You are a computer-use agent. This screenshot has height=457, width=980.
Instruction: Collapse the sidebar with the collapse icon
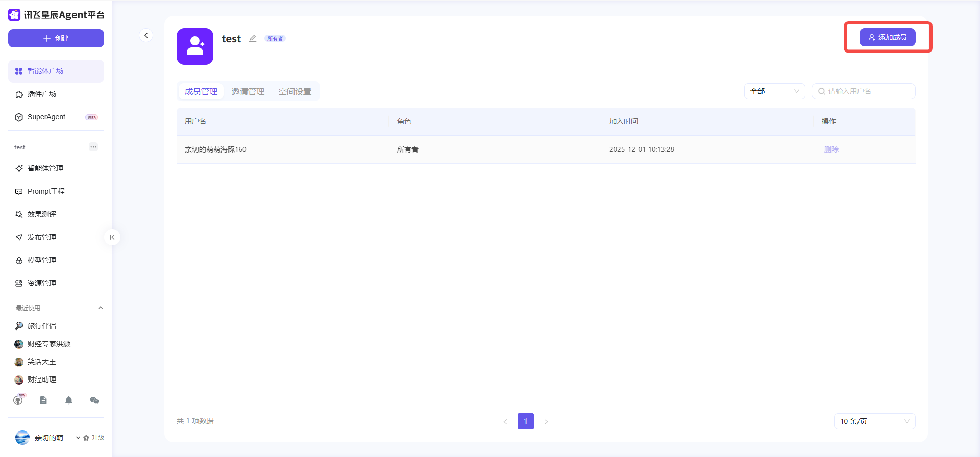112,237
